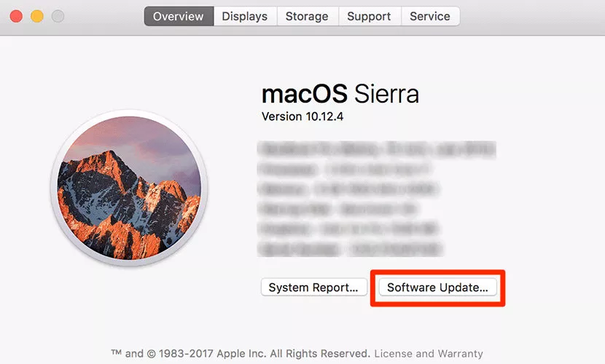
Task: Click the bold macOS word in heading
Action: [304, 94]
